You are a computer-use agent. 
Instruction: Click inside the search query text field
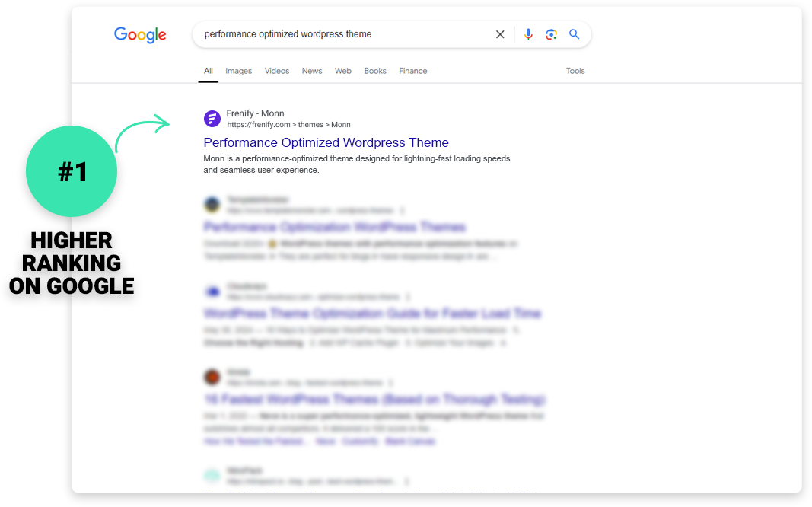(342, 34)
